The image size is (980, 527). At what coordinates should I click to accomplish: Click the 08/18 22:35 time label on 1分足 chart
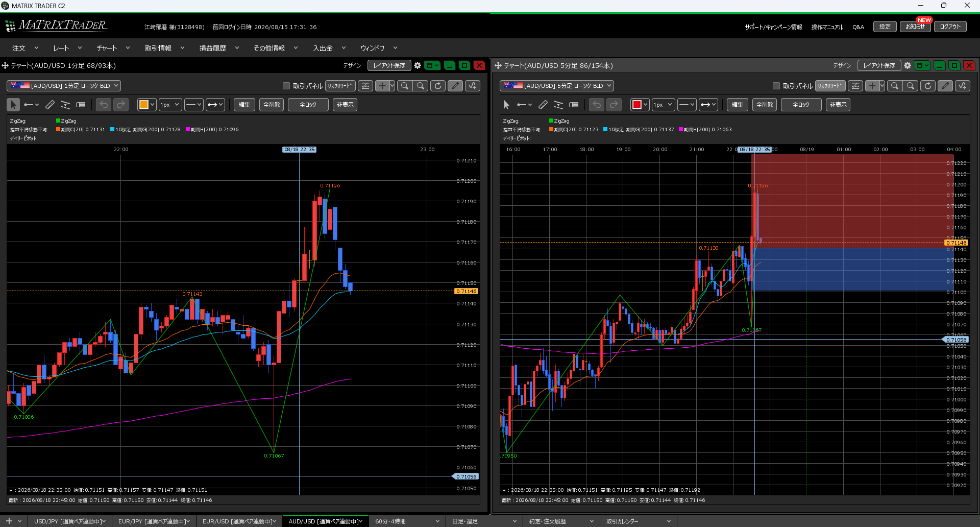tap(300, 150)
